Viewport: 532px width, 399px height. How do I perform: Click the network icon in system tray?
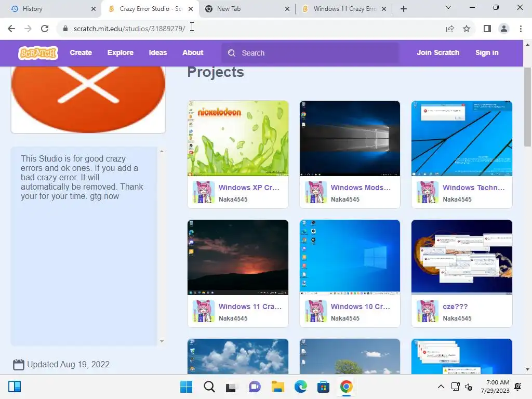455,387
